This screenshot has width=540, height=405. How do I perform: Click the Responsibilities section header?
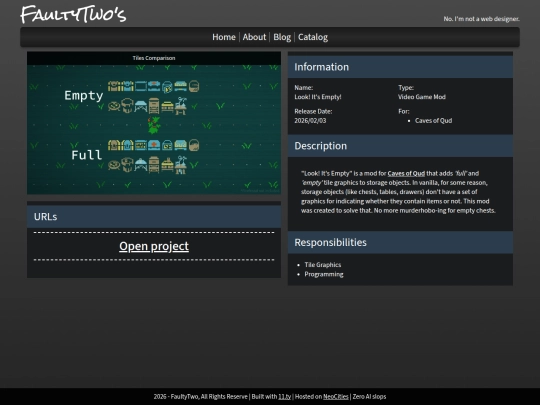(400, 242)
